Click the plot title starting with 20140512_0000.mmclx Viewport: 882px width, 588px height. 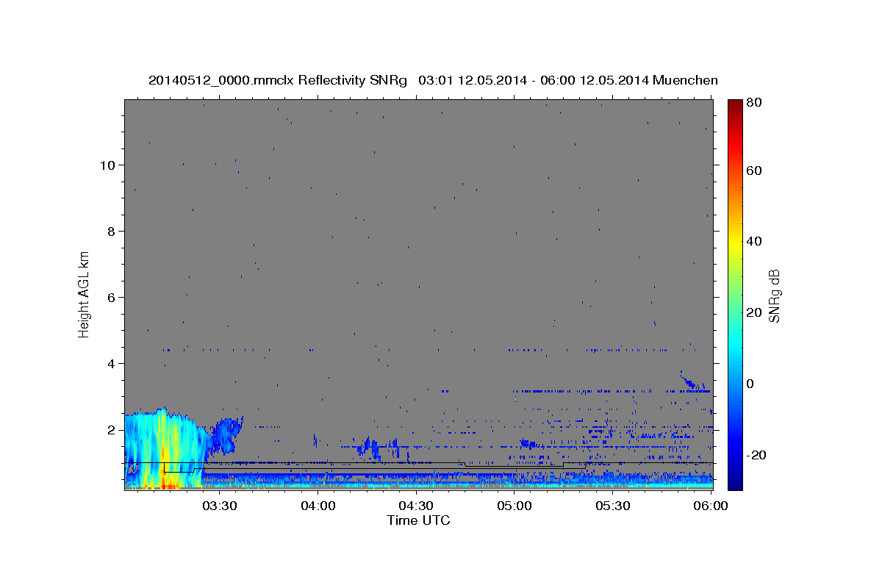point(433,80)
